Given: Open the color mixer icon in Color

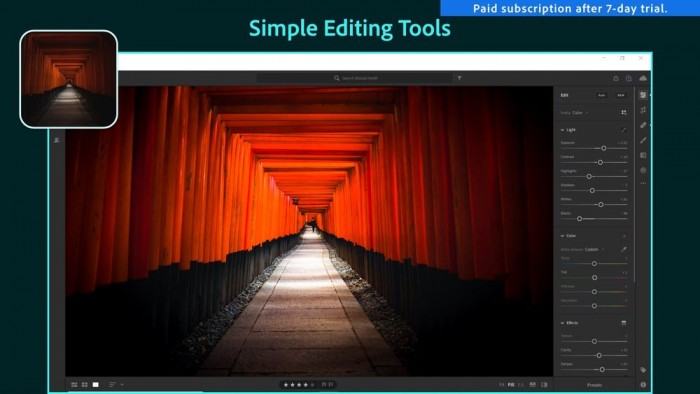Looking at the screenshot, I should coord(624,236).
